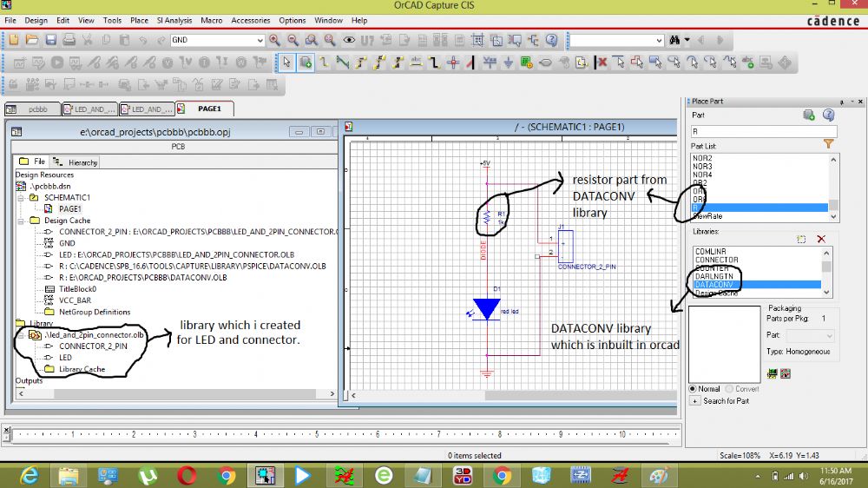868x488 pixels.
Task: Click the Part name input field
Action: (764, 131)
